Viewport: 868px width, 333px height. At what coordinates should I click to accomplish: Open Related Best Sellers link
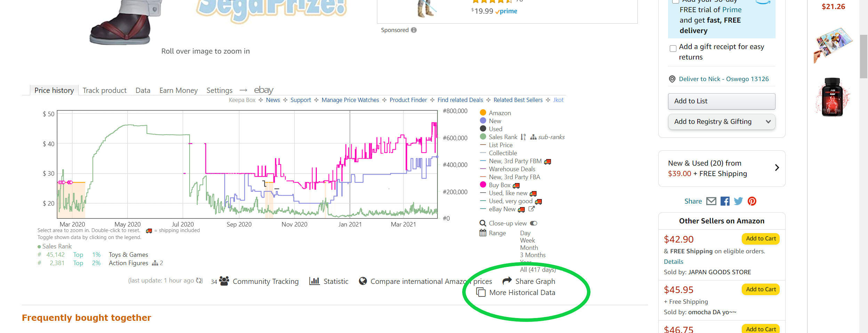[x=518, y=100]
